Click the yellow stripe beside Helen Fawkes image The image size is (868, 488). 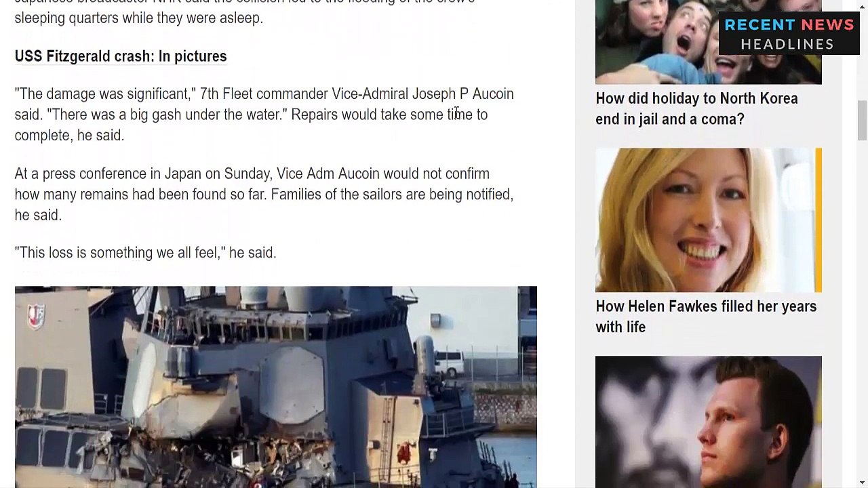coord(819,220)
